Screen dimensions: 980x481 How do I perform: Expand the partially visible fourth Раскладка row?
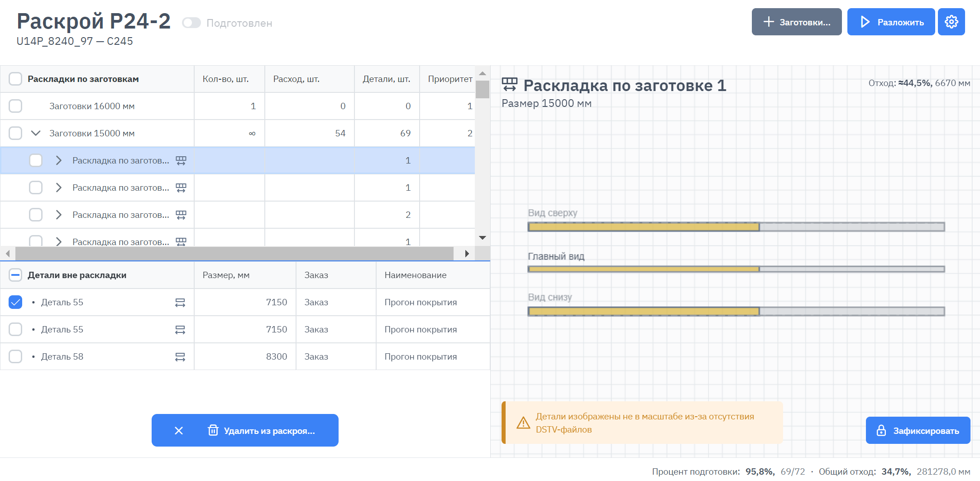pos(58,241)
